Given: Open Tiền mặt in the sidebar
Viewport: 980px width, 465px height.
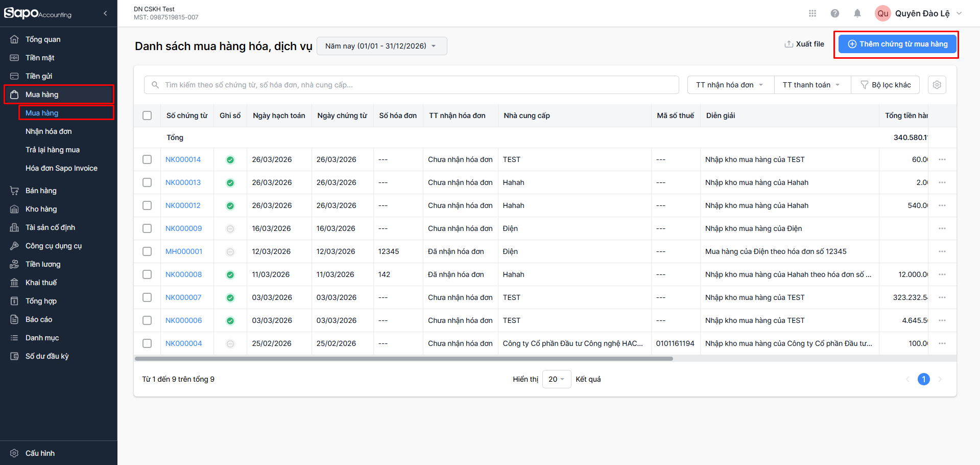Looking at the screenshot, I should [x=59, y=58].
